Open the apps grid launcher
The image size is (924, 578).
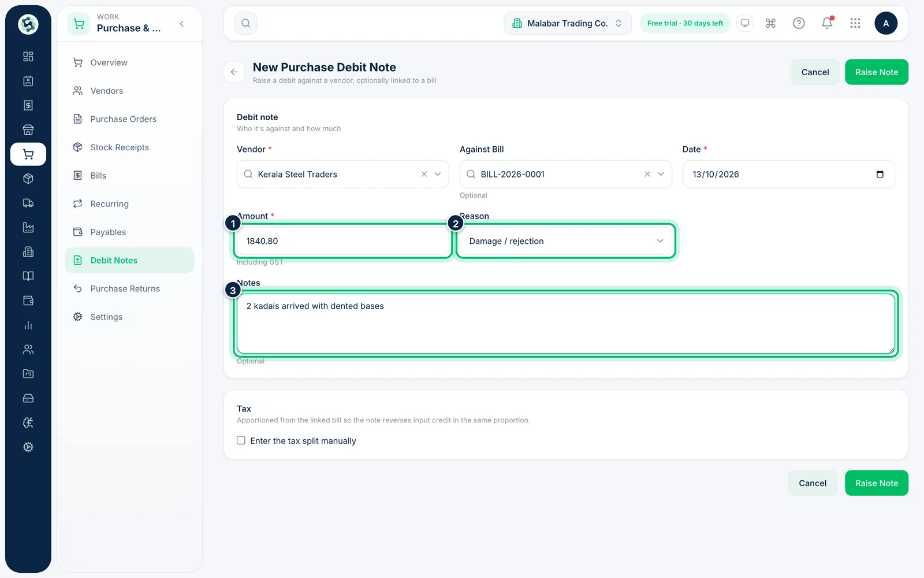(855, 23)
